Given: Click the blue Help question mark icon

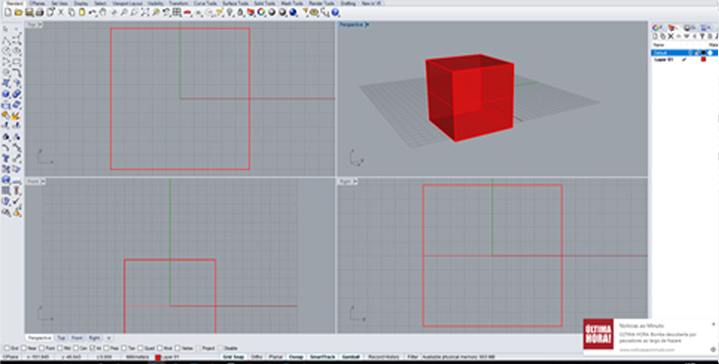Looking at the screenshot, I should tap(335, 12).
